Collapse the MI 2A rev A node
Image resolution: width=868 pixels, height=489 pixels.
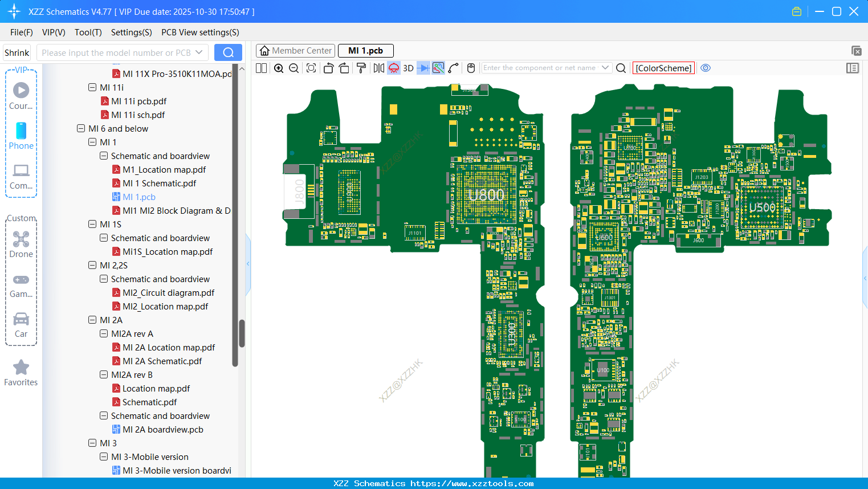pos(104,334)
